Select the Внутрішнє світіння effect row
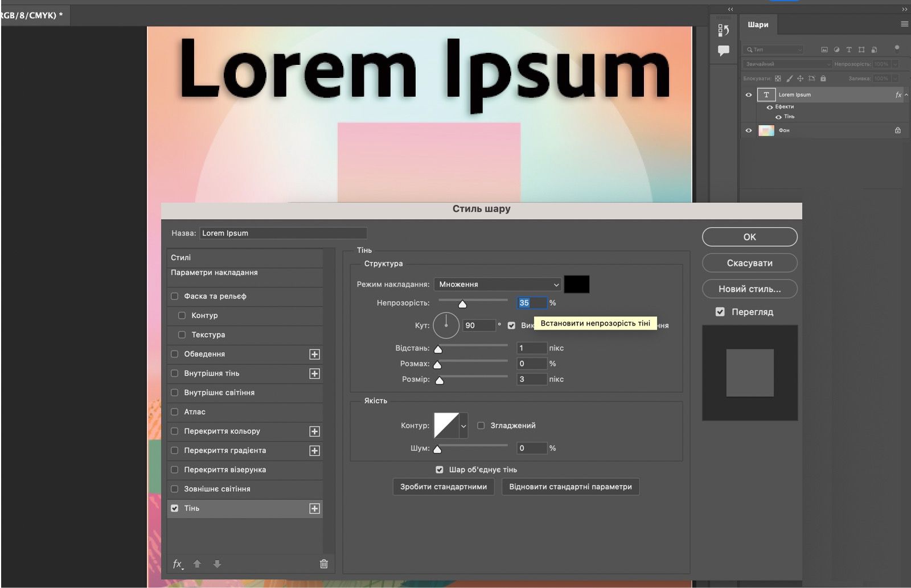The width and height of the screenshot is (911, 588). pyautogui.click(x=245, y=393)
